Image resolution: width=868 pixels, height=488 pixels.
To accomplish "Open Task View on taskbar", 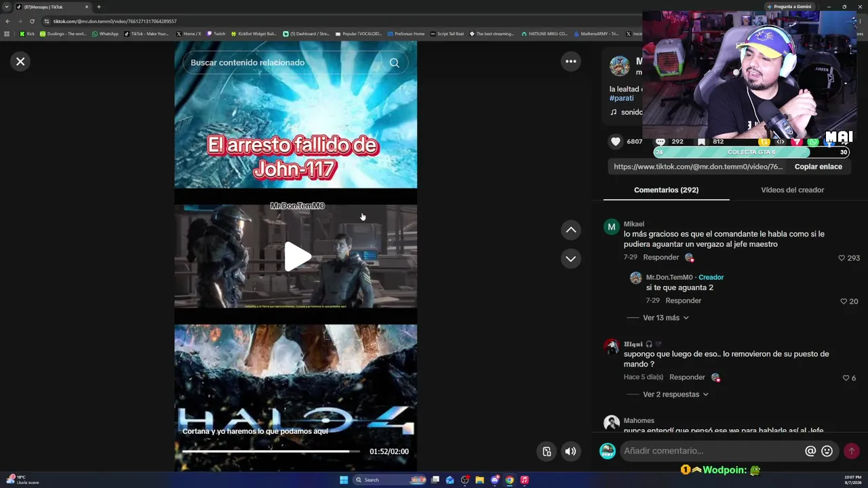I will pyautogui.click(x=435, y=480).
